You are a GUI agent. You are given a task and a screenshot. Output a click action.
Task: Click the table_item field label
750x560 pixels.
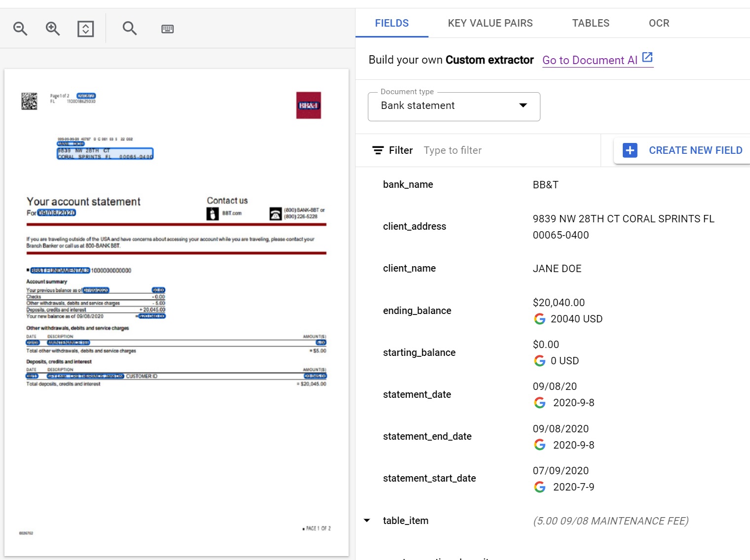tap(406, 521)
